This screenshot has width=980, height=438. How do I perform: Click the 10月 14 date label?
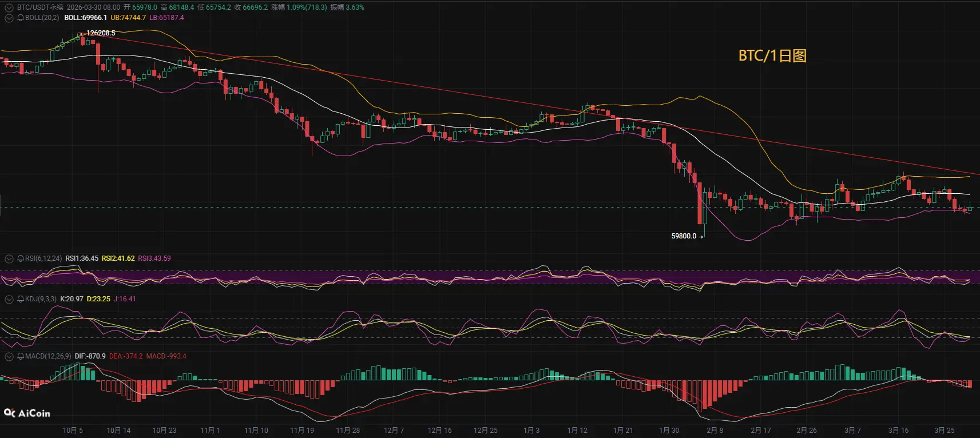pyautogui.click(x=118, y=431)
